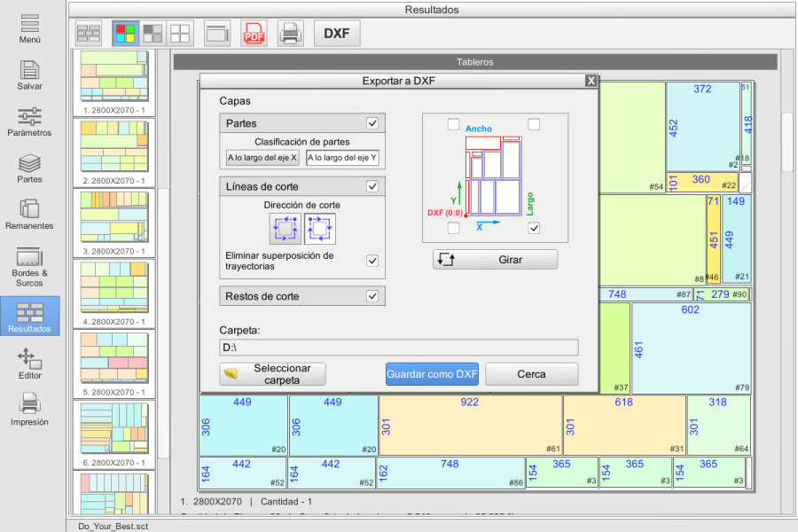Screen dimensions: 798x532
Task: Toggle the bottom-right origin checkbox under Largo
Action: [x=534, y=228]
